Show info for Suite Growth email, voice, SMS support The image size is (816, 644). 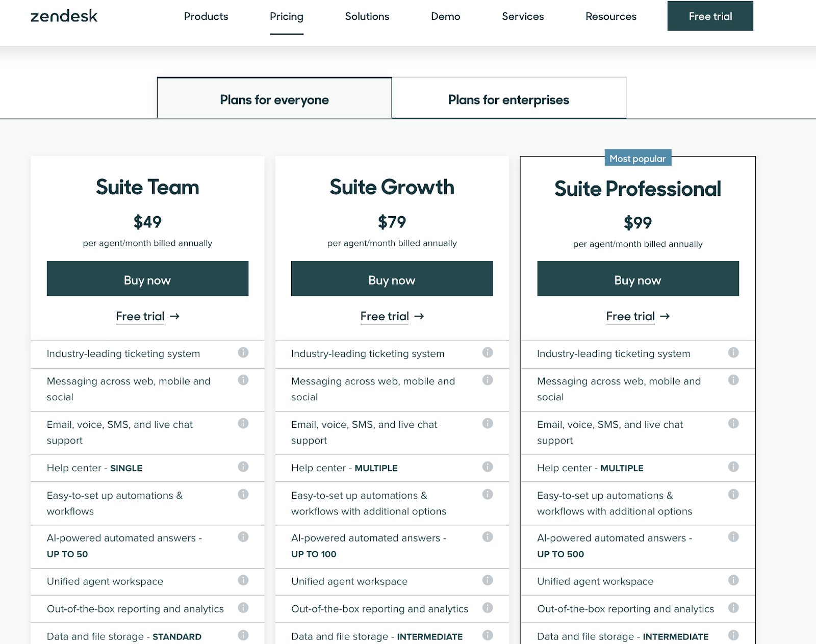click(488, 423)
